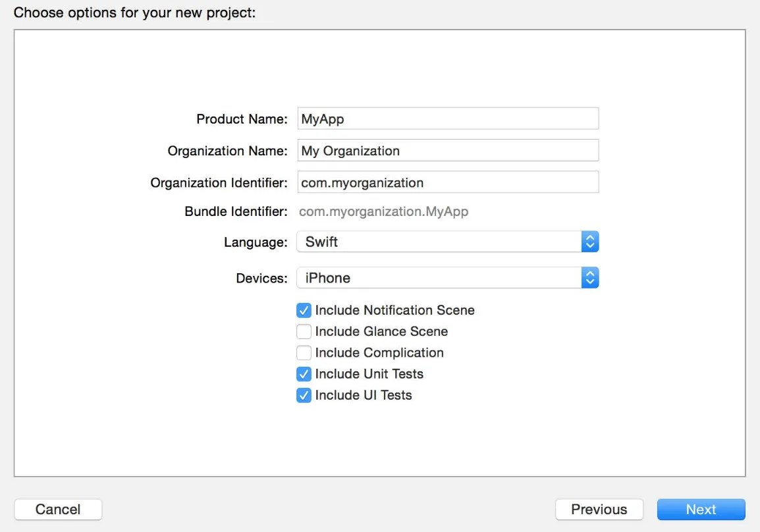
Task: Click the "Choose options for your new project" heading
Action: 134,13
